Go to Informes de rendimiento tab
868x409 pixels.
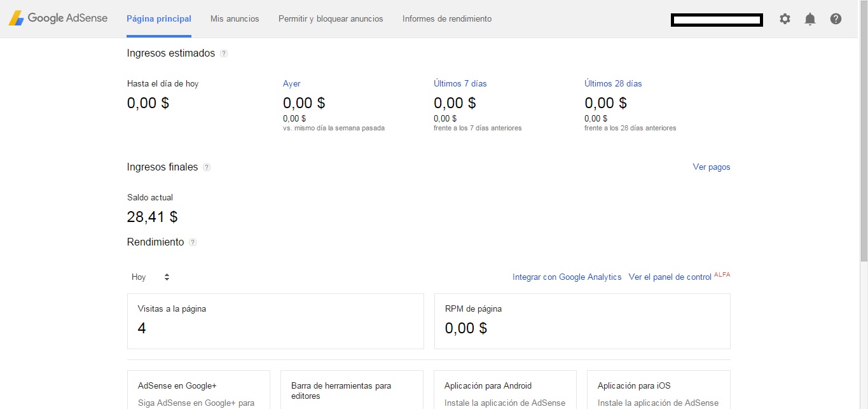[446, 19]
